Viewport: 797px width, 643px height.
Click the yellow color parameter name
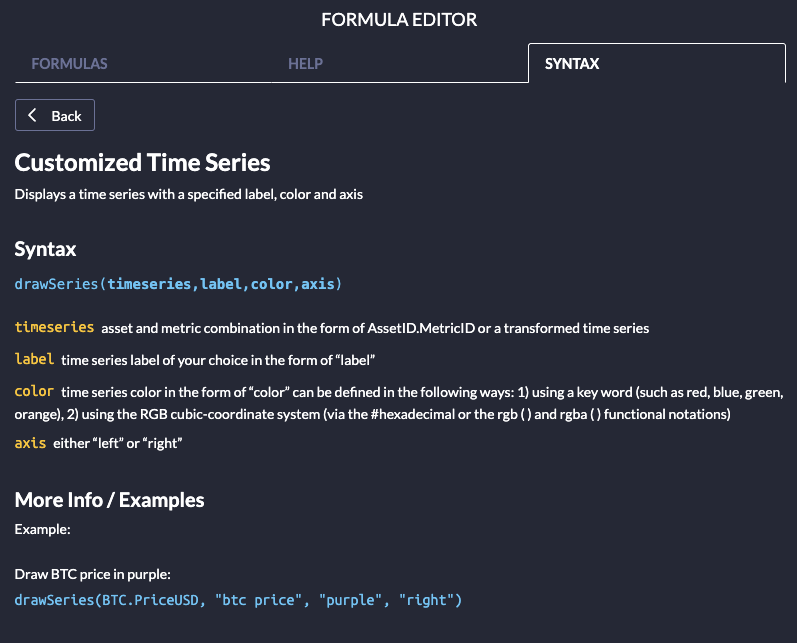tap(35, 391)
